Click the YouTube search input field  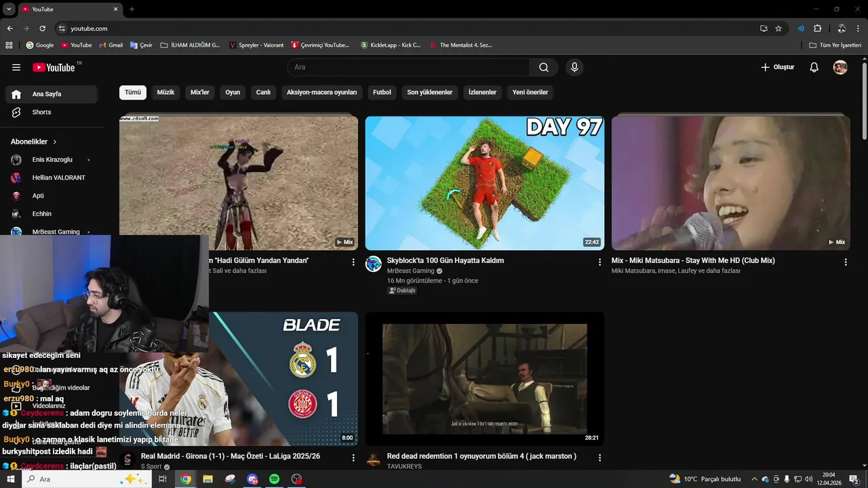[x=408, y=67]
